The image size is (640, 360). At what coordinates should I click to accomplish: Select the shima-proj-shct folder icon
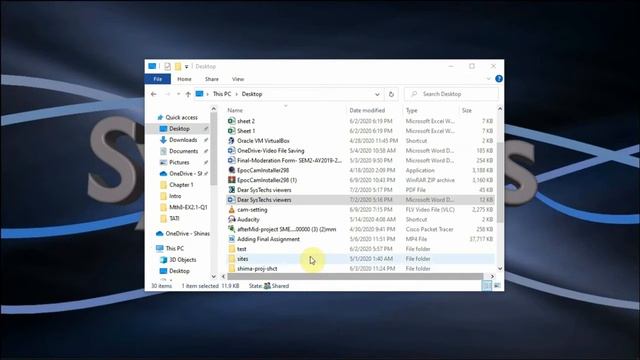[x=231, y=269]
